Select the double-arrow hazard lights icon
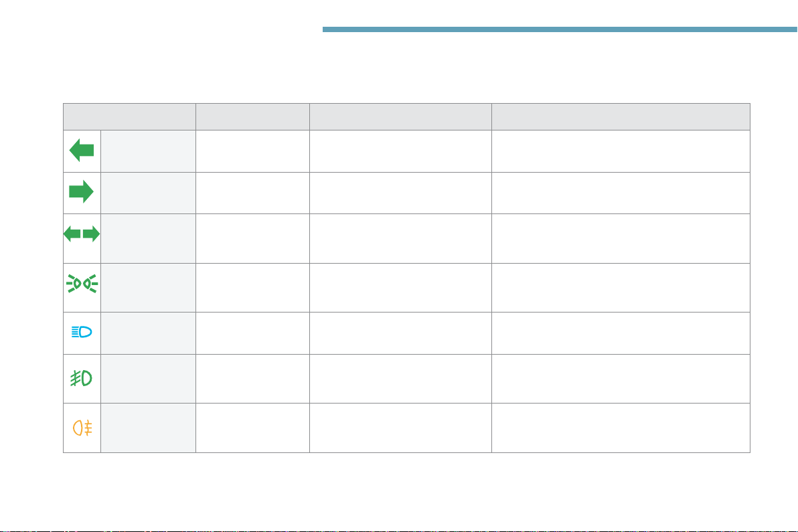Viewport: 798px width, 532px height. [x=82, y=234]
